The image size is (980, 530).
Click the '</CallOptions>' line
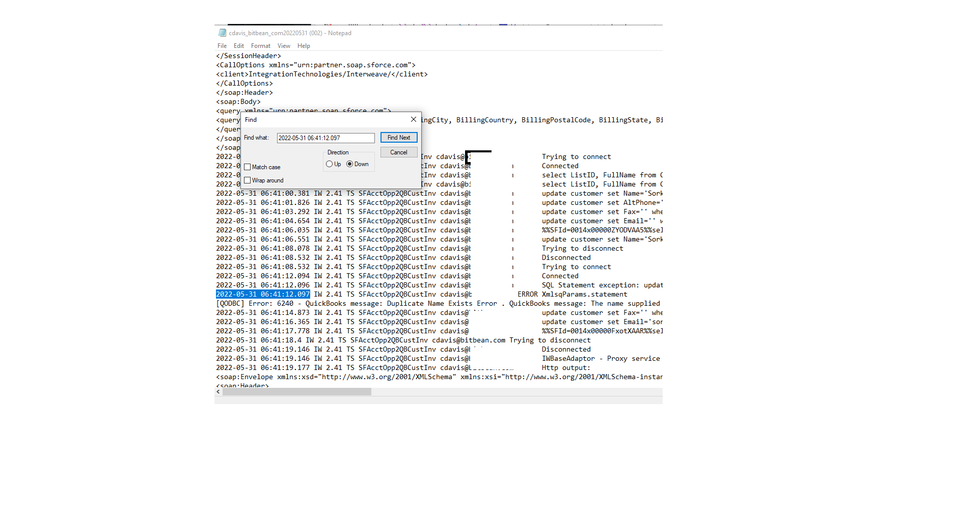(x=244, y=84)
